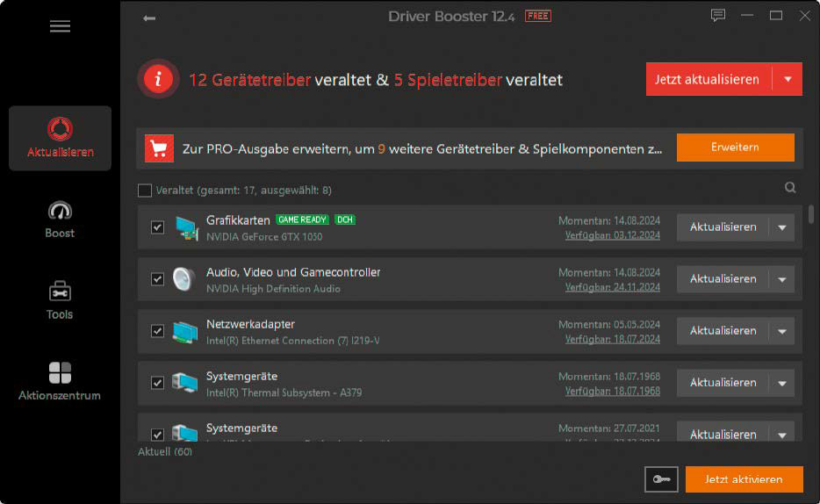Select the NVIDIA GeForce GTX 1050 text
The height and width of the screenshot is (504, 820).
[x=264, y=237]
